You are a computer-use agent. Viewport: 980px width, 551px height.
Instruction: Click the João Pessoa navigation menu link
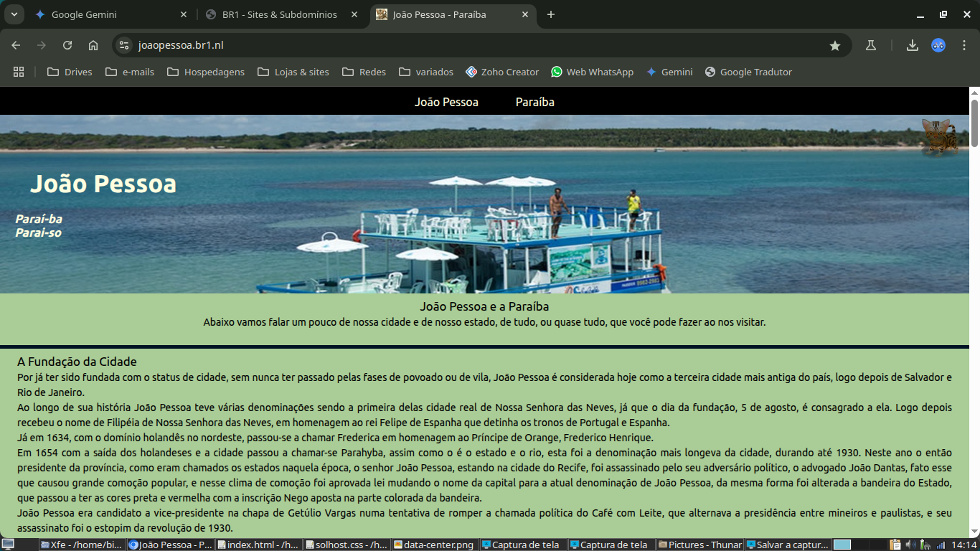click(x=446, y=102)
